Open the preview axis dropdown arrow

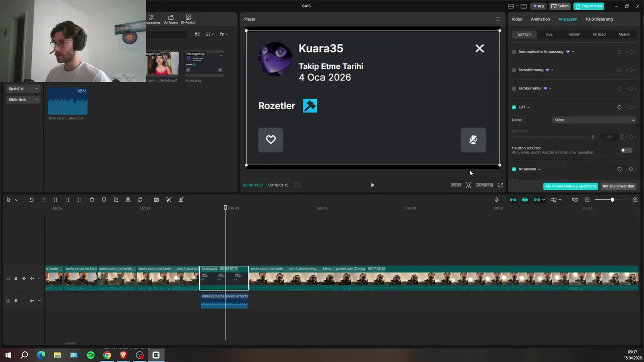(x=560, y=200)
